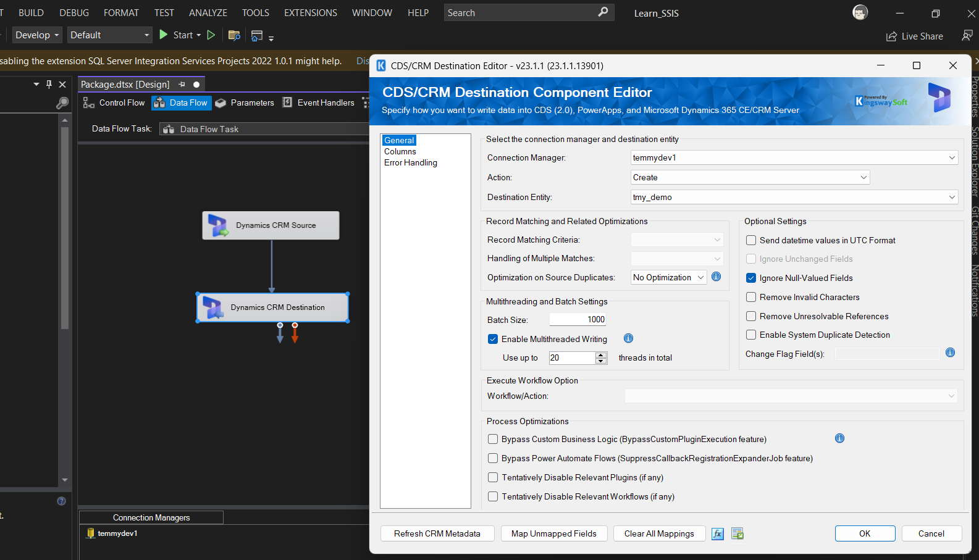Open Destination Entity dropdown showing tmy_demo

click(794, 197)
